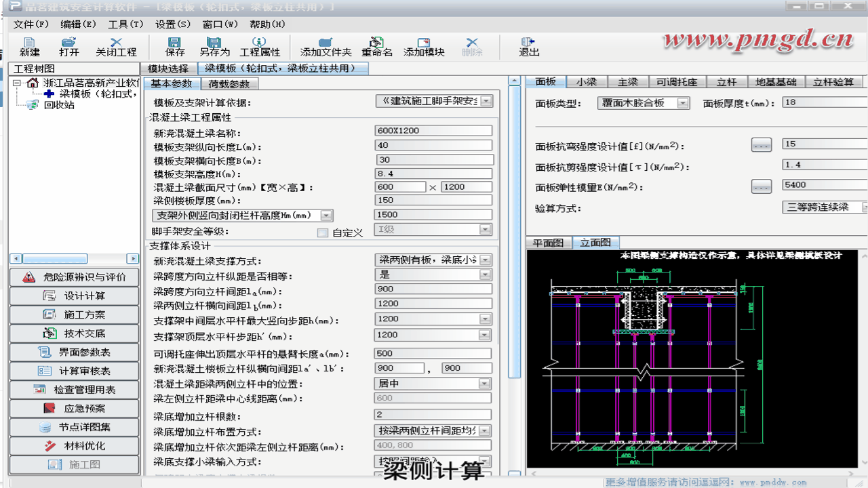
Task: Switch to the 平面图 tab
Action: coord(548,243)
